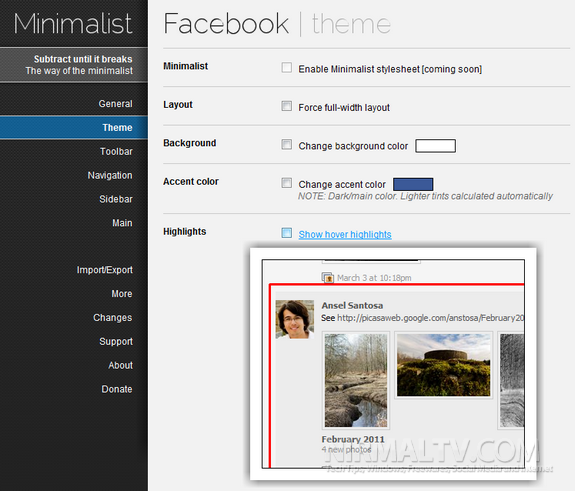Viewport: 575px width, 491px height.
Task: Open the Support page
Action: click(116, 341)
